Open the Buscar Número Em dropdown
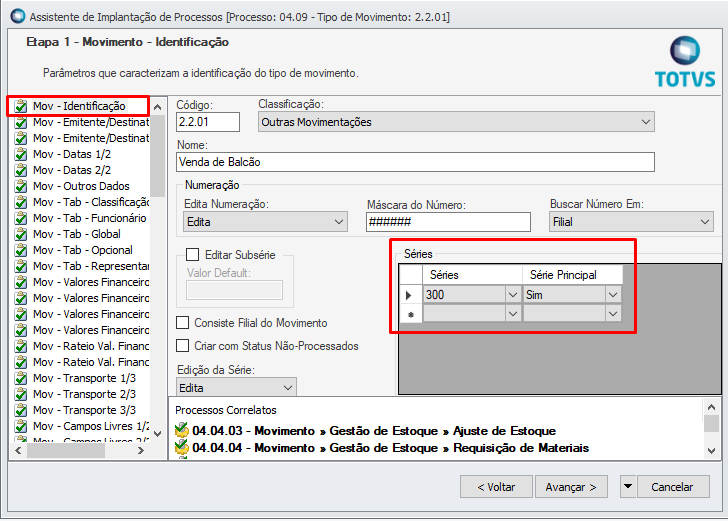 point(705,222)
